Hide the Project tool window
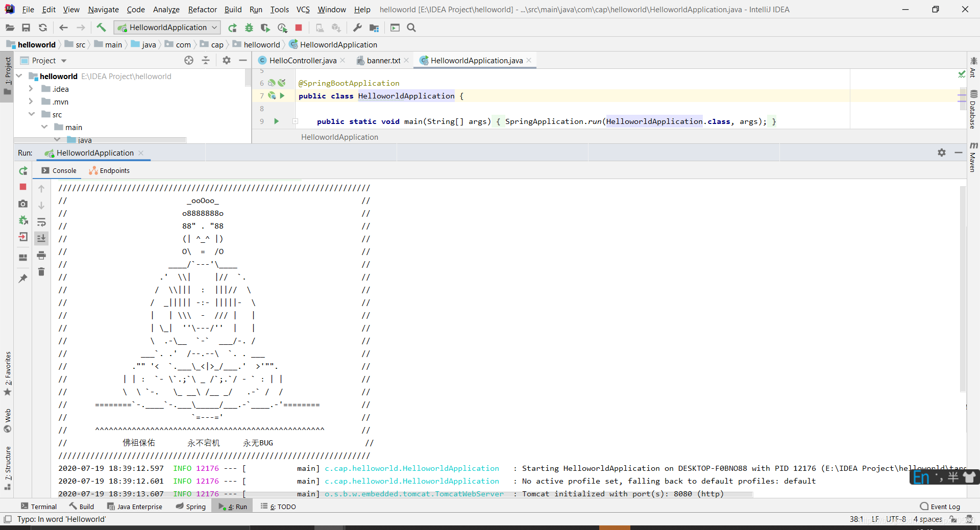Image resolution: width=980 pixels, height=530 pixels. (x=243, y=60)
